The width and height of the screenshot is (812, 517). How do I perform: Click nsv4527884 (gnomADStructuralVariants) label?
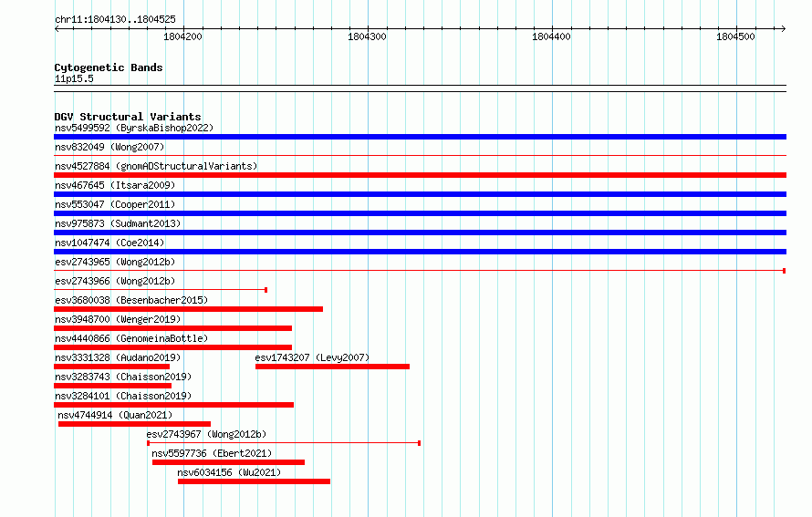click(156, 166)
